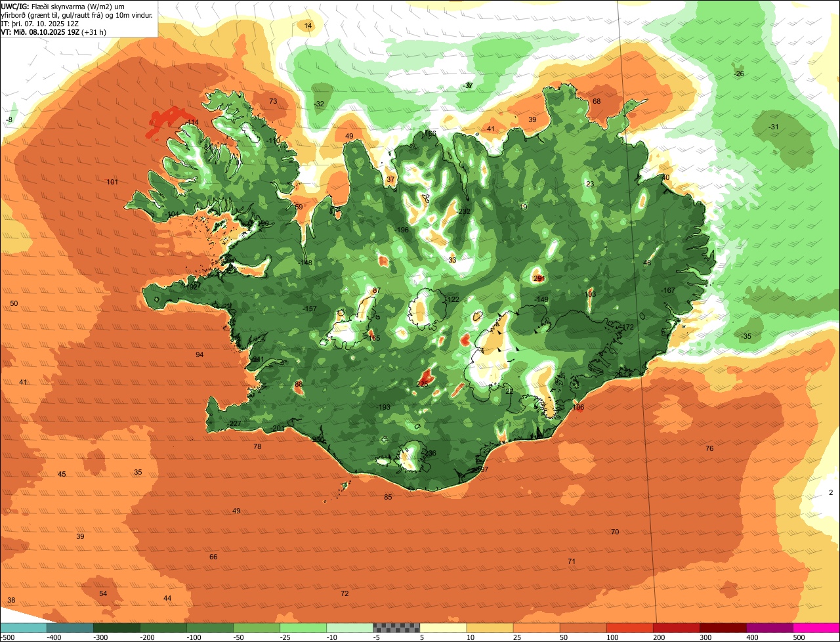The image size is (840, 642).
Task: Click the legend swatch between -100 and -50
Action: point(210,628)
